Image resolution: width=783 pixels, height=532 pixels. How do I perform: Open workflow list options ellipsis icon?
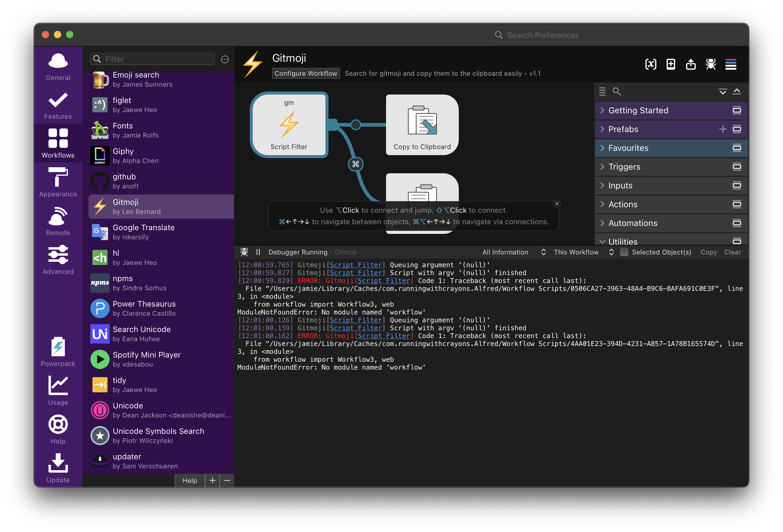coord(225,59)
